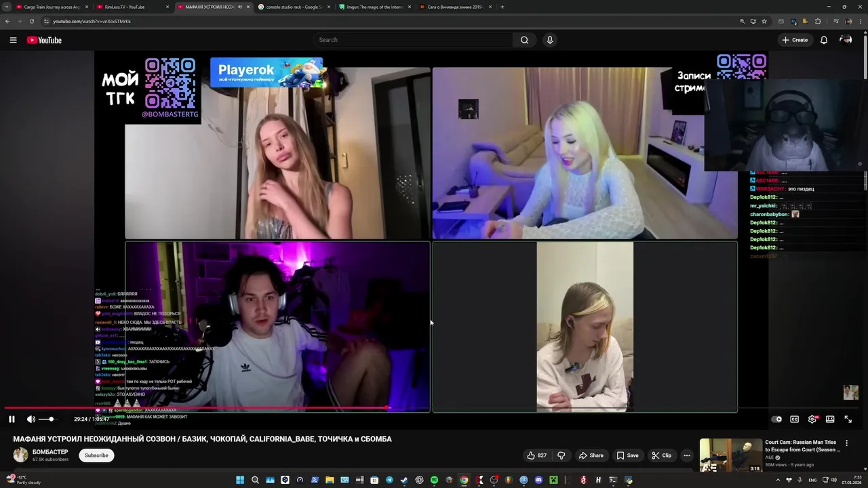Viewport: 868px width, 488px height.
Task: Mute the current tab via its speaker icon
Action: [239, 7]
